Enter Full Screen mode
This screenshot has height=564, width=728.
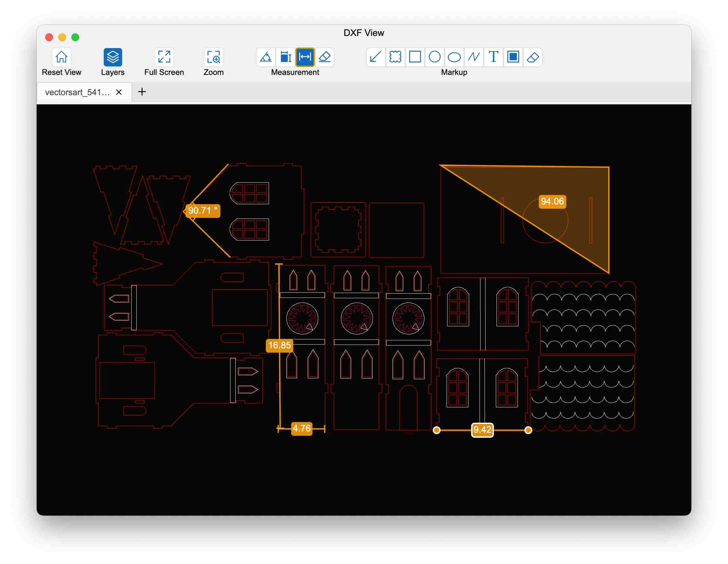[164, 57]
